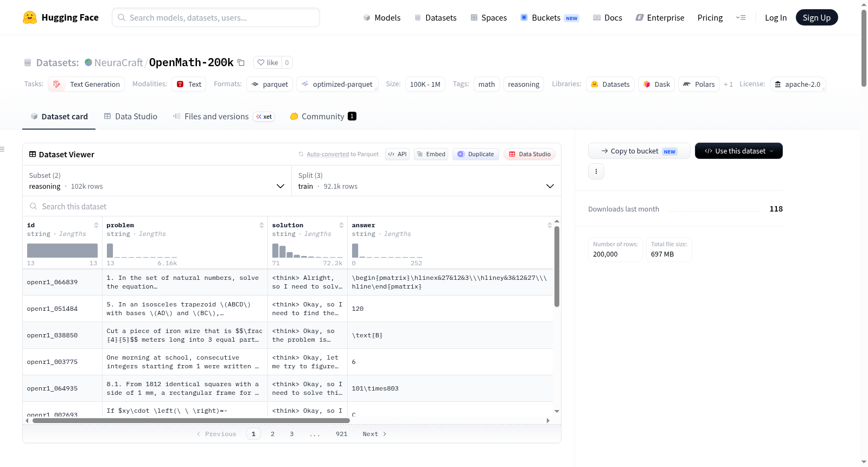Open the Pricing page link
868x467 pixels.
[710, 17]
